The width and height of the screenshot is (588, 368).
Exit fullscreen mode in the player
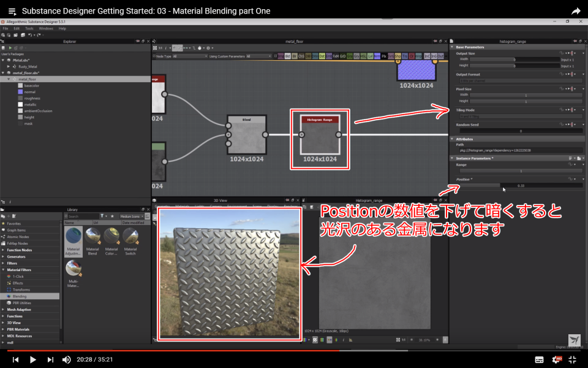[572, 359]
